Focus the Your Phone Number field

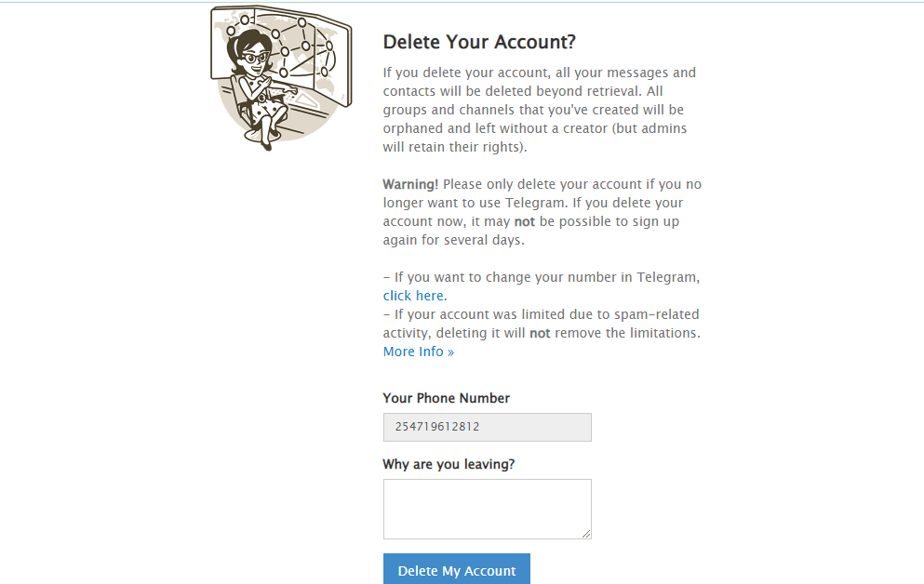tap(487, 428)
